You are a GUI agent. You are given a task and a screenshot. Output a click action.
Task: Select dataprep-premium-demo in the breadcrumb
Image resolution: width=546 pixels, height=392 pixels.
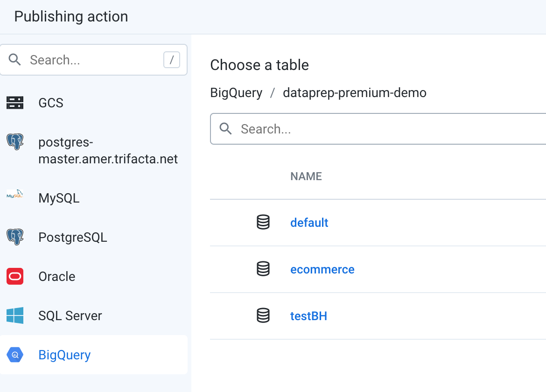pyautogui.click(x=354, y=93)
